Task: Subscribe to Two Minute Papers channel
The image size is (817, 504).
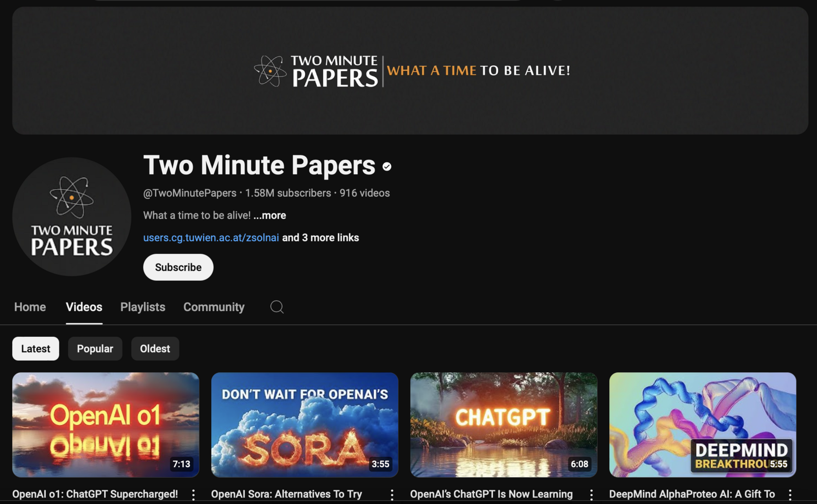Action: point(178,267)
